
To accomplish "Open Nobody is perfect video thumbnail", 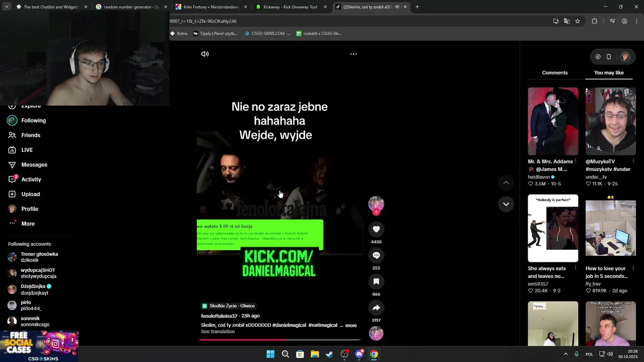I will [553, 228].
